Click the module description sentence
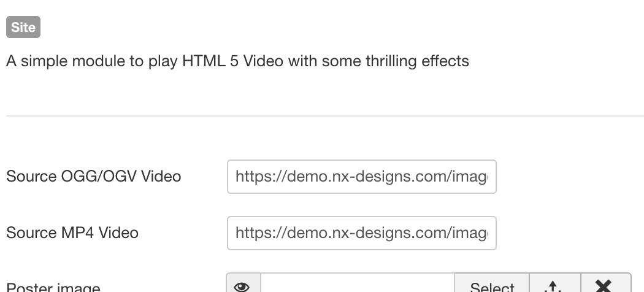Screen dimensions: 644x292 tap(238, 61)
